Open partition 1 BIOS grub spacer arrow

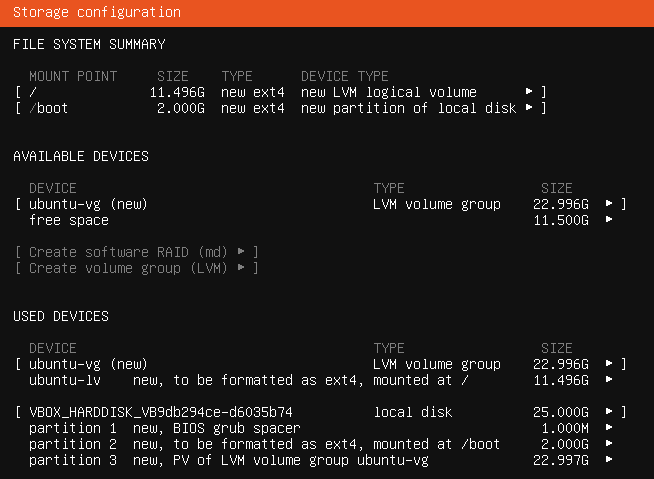(x=609, y=427)
